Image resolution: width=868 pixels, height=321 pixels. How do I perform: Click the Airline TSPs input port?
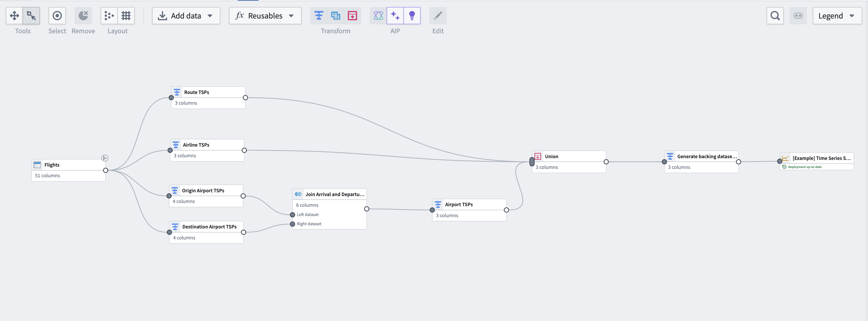click(170, 150)
